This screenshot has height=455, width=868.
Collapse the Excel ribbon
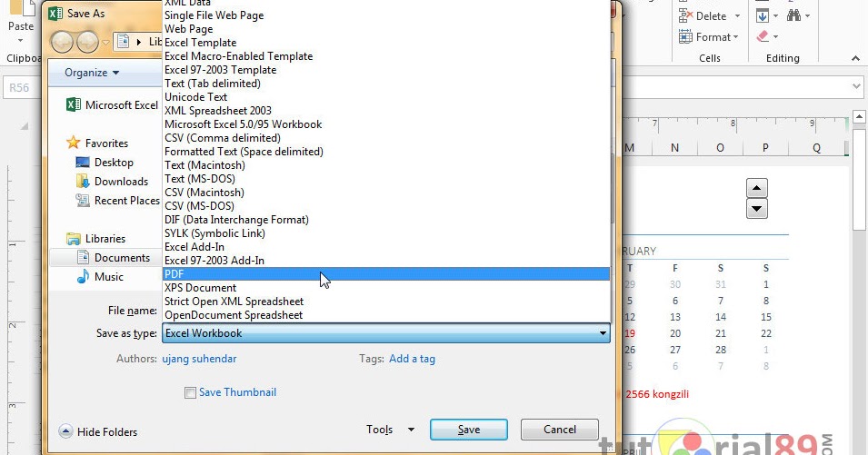tap(855, 58)
